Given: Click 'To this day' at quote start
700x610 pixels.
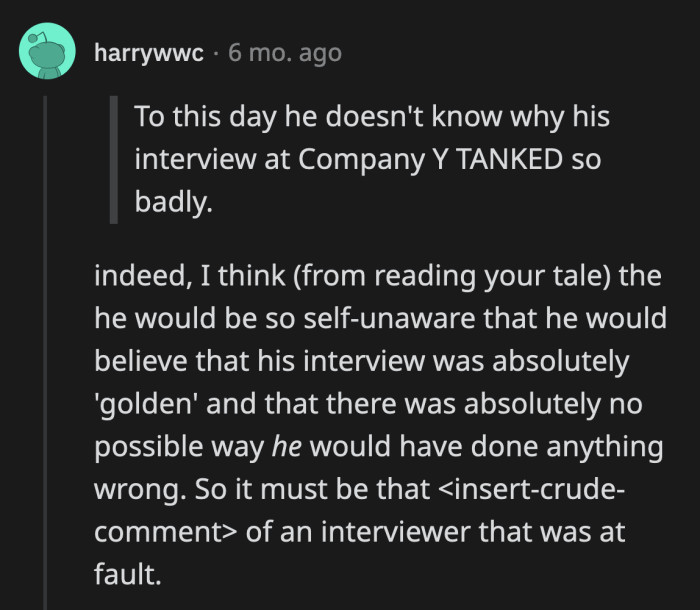Looking at the screenshot, I should tap(197, 117).
